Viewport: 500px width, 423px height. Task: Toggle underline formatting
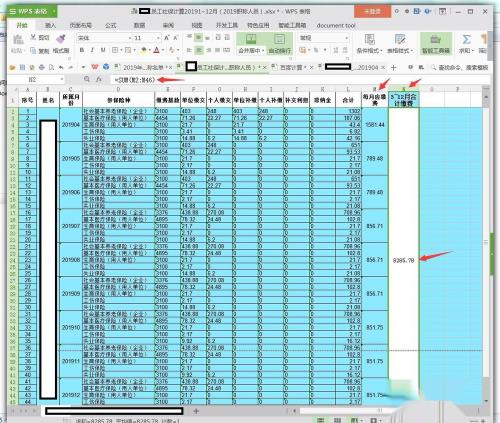[x=103, y=50]
